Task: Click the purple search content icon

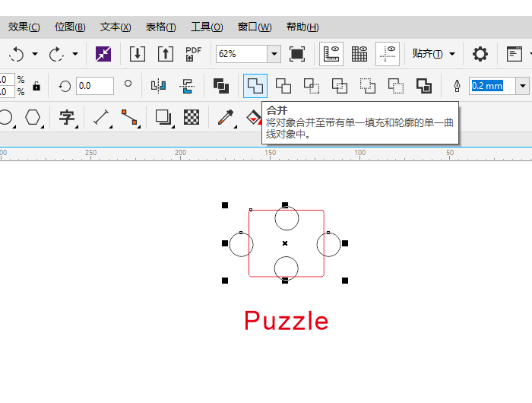Action: pyautogui.click(x=103, y=54)
